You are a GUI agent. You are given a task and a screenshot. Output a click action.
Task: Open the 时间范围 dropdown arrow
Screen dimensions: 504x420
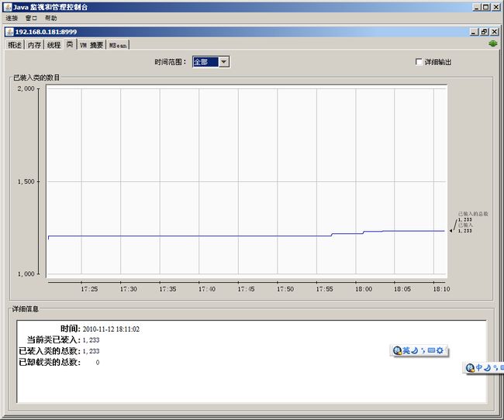(x=224, y=62)
